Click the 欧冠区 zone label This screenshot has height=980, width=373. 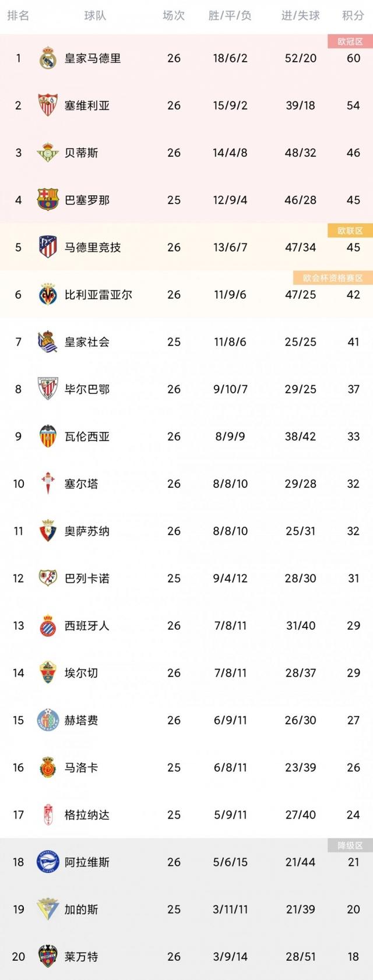[x=350, y=41]
